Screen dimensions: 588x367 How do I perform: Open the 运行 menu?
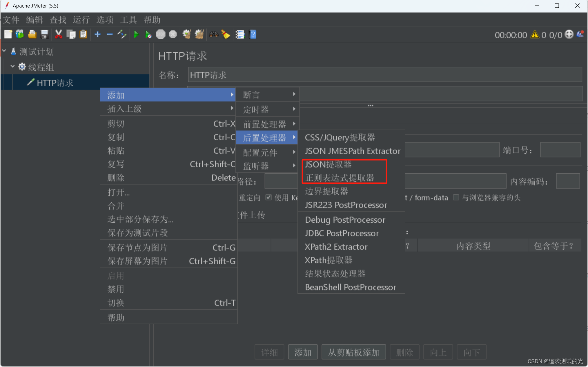tap(81, 20)
